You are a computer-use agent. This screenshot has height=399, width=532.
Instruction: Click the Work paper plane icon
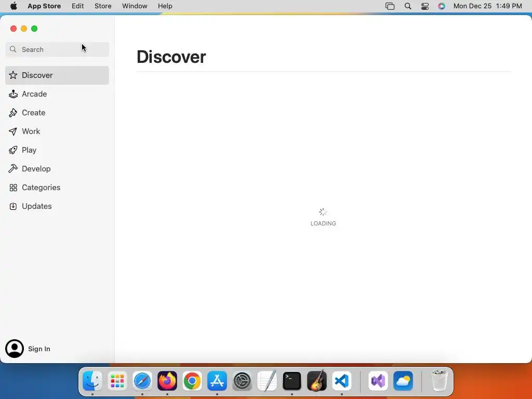(x=13, y=131)
